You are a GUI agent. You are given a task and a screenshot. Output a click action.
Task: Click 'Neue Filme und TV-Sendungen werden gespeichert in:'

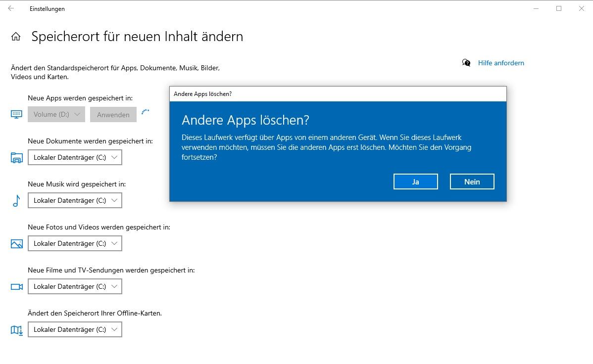click(111, 270)
